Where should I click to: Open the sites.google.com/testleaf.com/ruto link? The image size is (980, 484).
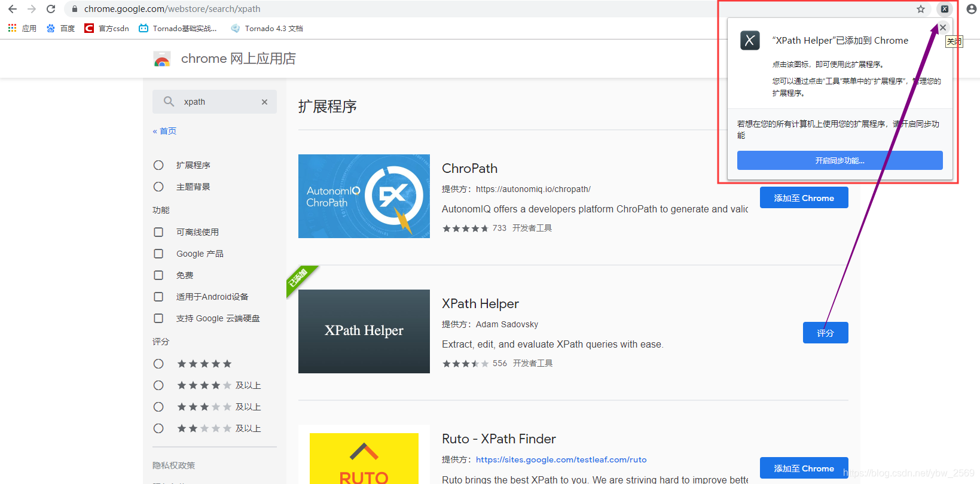tap(561, 459)
